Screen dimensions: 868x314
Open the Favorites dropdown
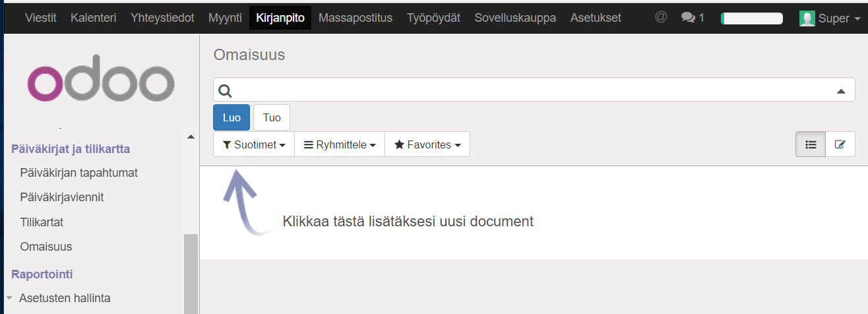click(427, 144)
